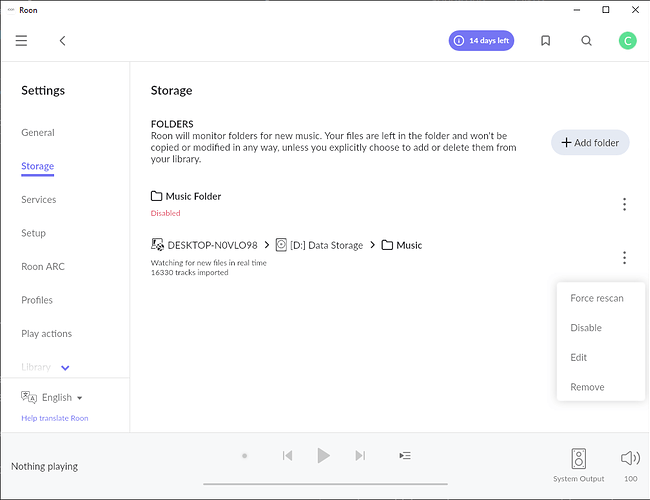
Task: Choose Disable in the folder menu
Action: pos(586,328)
